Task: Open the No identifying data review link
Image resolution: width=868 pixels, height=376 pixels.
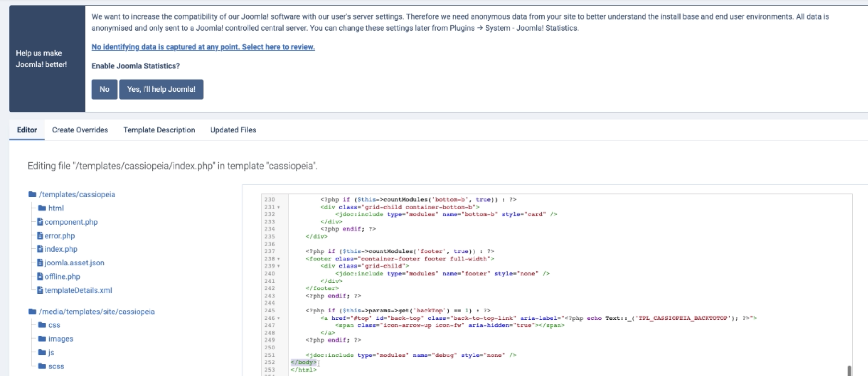Action: click(203, 47)
